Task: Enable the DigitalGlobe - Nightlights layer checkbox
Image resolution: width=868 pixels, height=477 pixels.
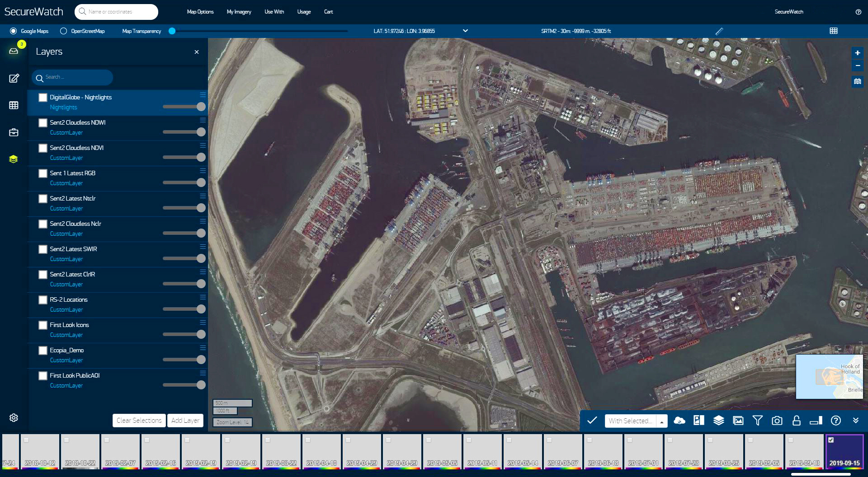Action: click(43, 97)
